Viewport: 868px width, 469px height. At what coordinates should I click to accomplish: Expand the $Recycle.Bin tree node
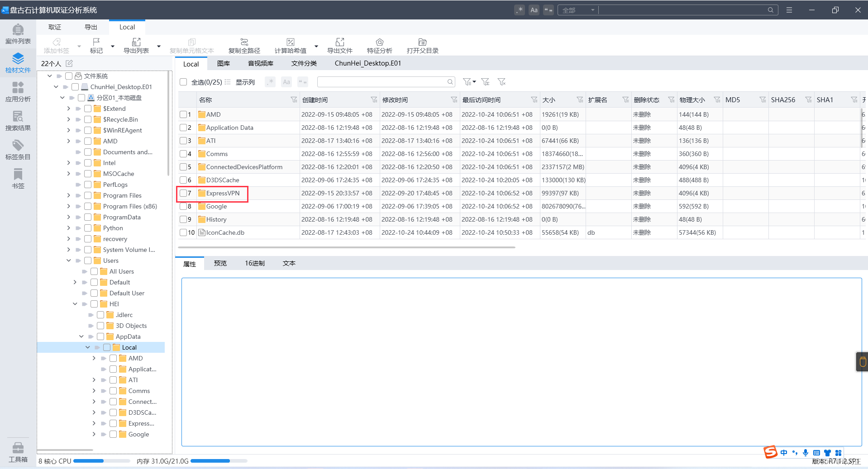69,119
